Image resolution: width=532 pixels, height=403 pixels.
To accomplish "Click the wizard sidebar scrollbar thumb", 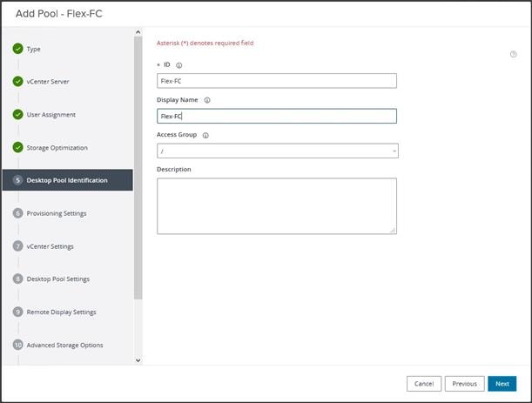I will [138, 168].
